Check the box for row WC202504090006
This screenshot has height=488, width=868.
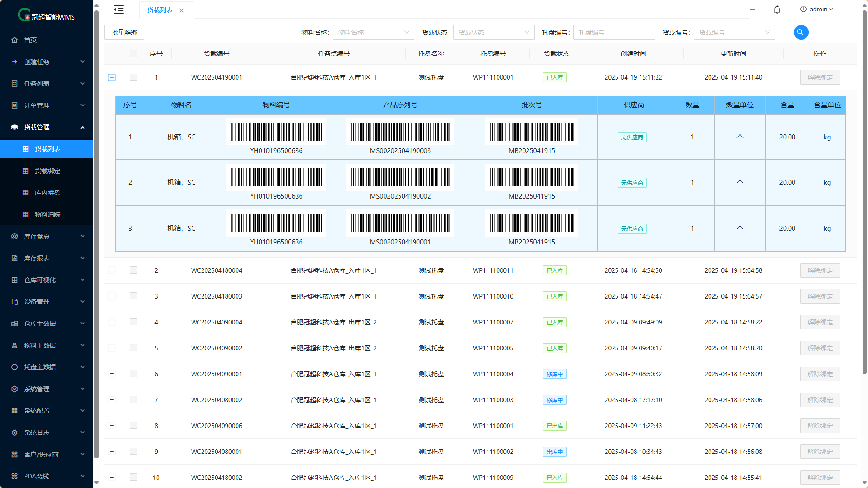pos(133,425)
